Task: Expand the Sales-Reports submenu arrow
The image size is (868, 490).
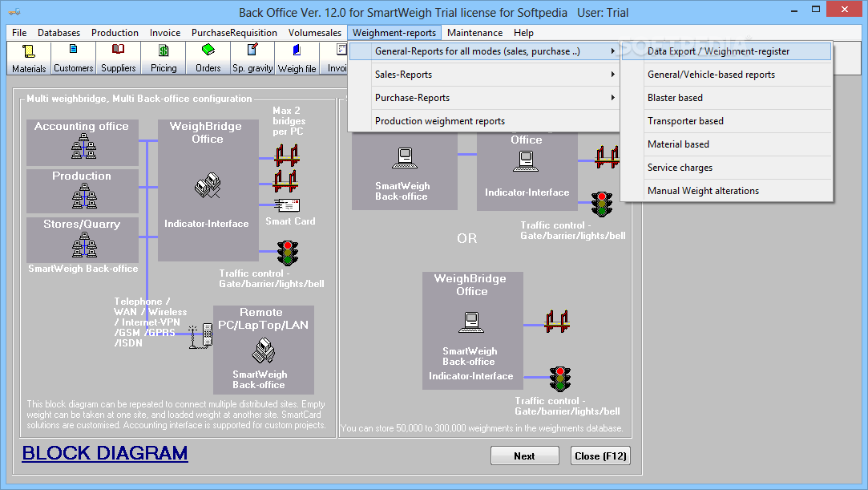Action: tap(613, 75)
